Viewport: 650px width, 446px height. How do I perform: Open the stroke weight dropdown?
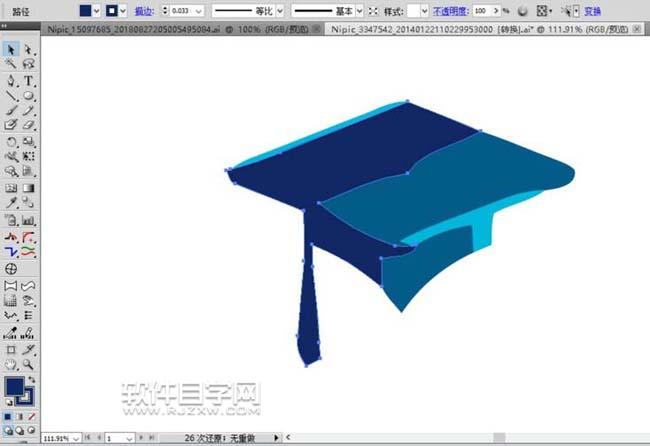198,9
